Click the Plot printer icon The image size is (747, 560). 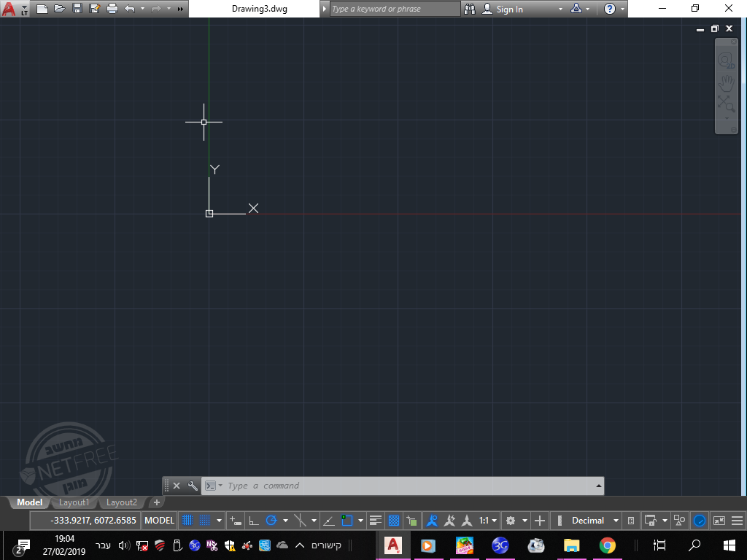pos(112,9)
